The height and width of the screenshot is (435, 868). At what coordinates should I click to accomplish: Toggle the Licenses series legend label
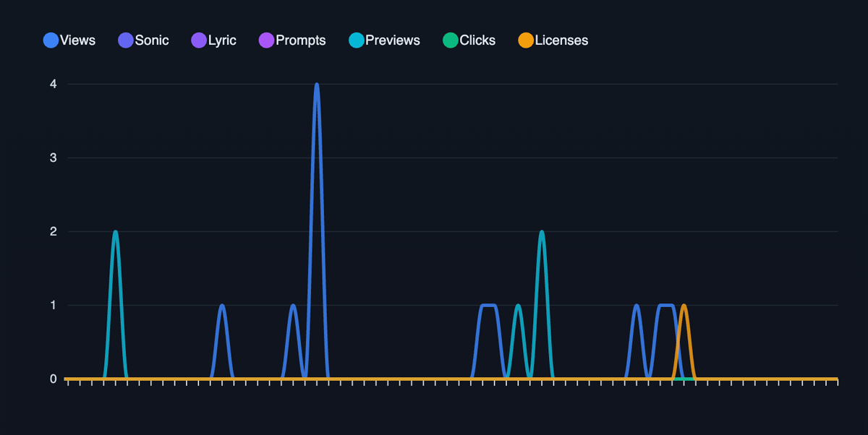click(x=561, y=40)
